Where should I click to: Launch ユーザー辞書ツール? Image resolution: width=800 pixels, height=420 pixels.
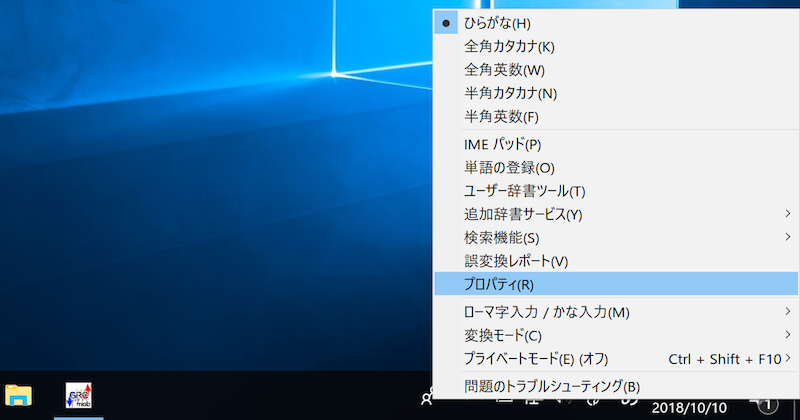pos(524,191)
